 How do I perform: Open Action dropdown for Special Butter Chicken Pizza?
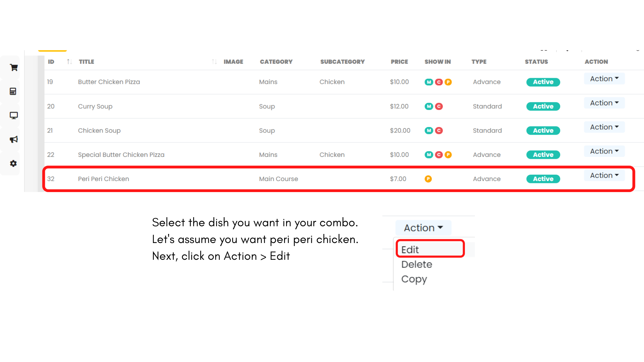click(604, 151)
